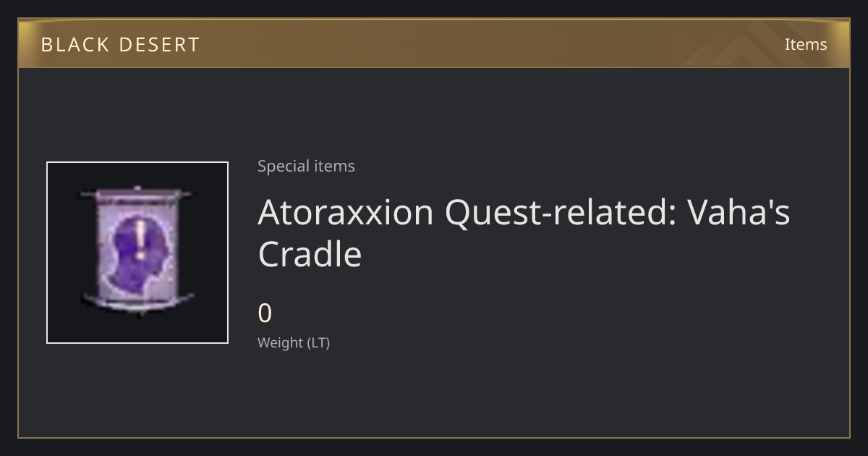Select the Special items category label
The width and height of the screenshot is (868, 456).
306,166
